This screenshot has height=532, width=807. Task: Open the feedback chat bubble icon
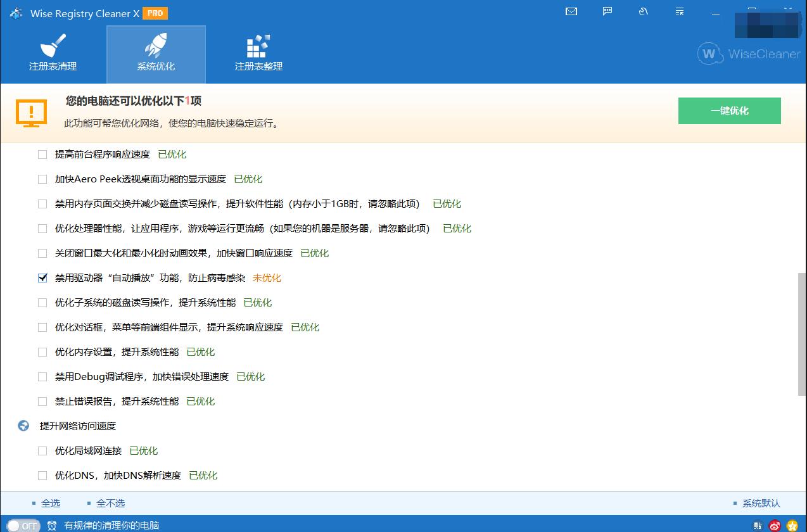point(607,11)
